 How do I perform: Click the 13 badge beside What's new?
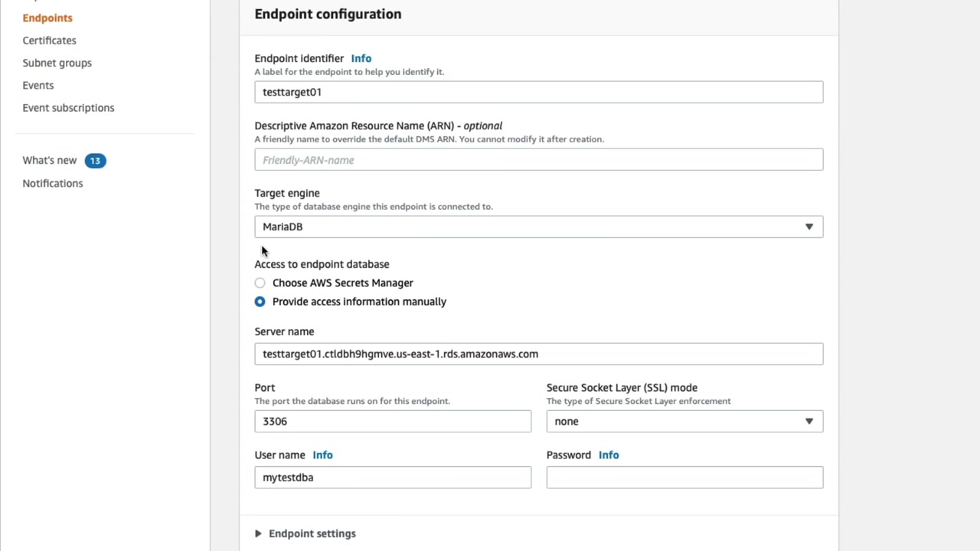point(95,161)
